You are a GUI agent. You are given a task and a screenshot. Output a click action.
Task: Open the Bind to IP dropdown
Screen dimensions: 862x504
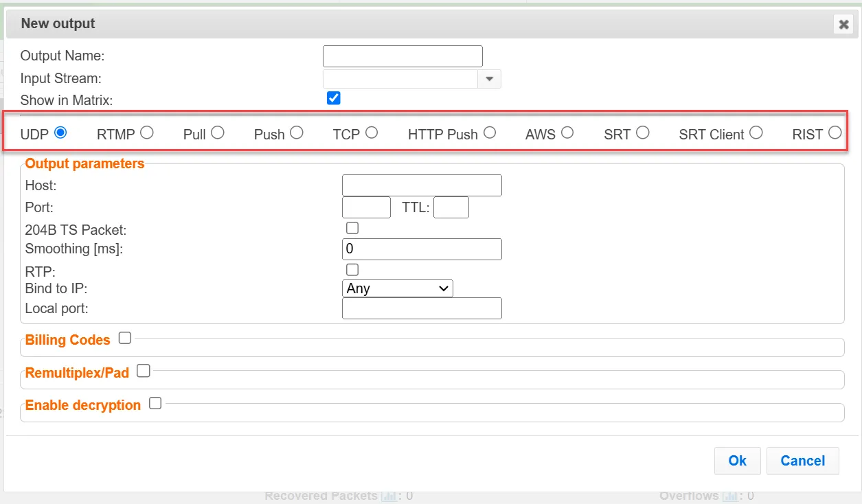pyautogui.click(x=398, y=288)
